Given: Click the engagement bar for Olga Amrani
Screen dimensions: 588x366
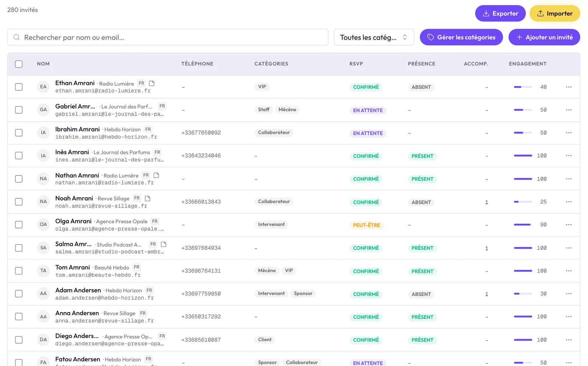Looking at the screenshot, I should (x=523, y=225).
